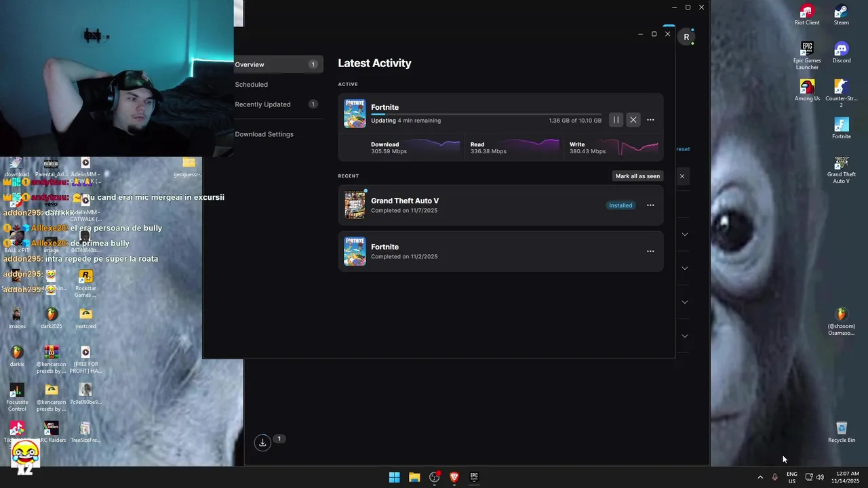Click the downloads arrow icon at bottom left
This screenshot has height=488, width=868.
coord(262,443)
